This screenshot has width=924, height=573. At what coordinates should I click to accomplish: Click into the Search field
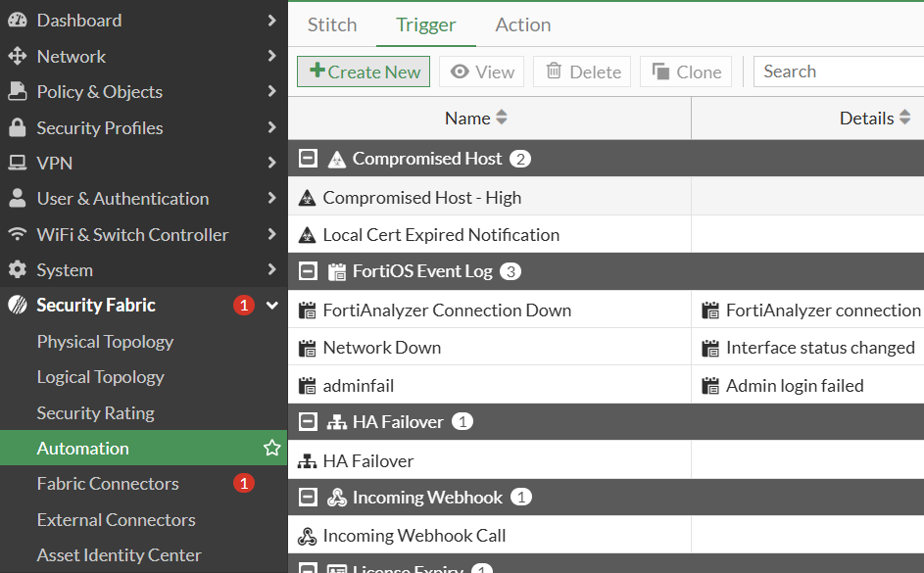(839, 72)
